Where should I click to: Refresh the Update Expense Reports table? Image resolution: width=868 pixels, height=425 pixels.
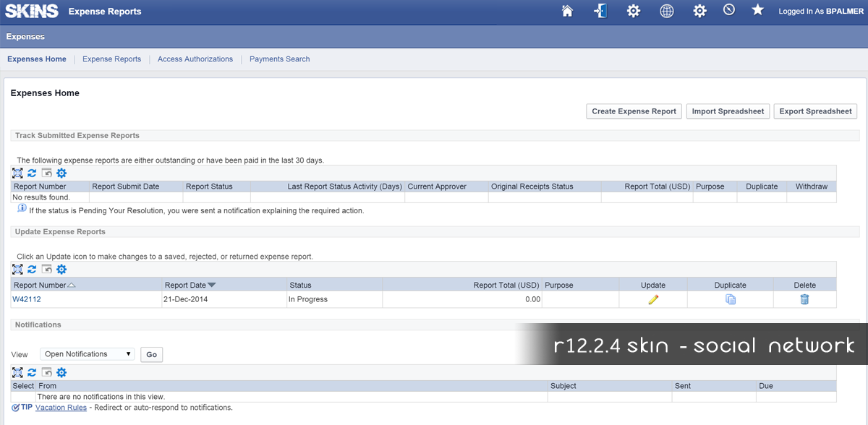click(x=32, y=270)
